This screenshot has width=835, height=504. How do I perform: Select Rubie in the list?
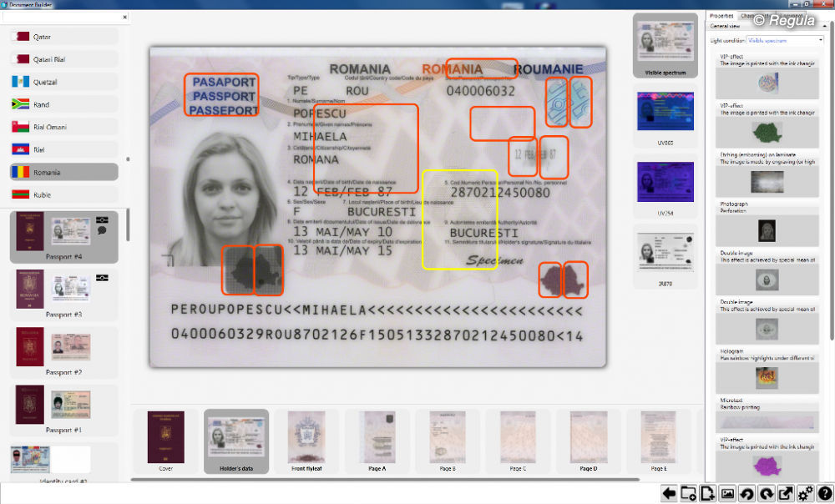point(64,195)
